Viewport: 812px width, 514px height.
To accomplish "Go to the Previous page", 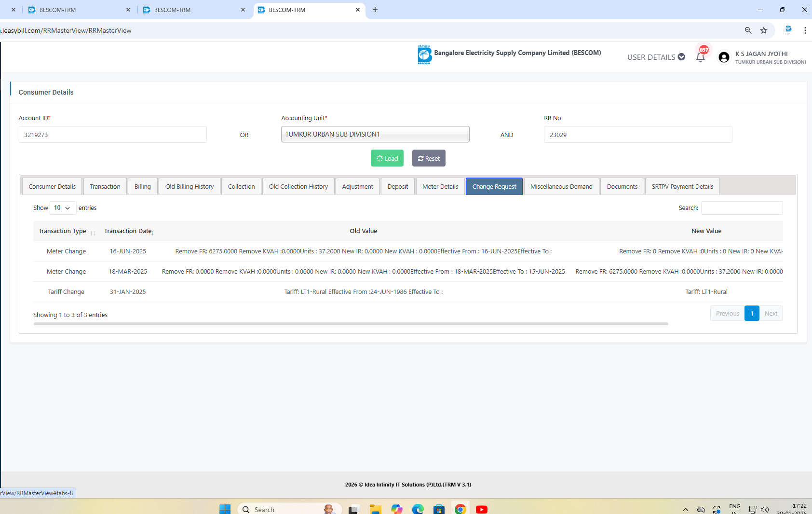I will [728, 313].
